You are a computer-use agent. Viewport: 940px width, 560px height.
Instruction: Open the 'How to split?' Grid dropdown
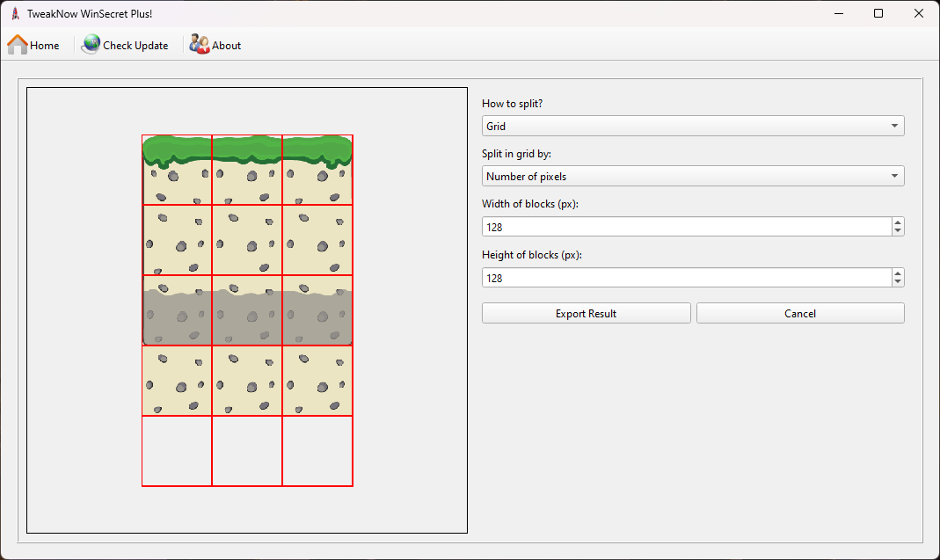pyautogui.click(x=693, y=127)
